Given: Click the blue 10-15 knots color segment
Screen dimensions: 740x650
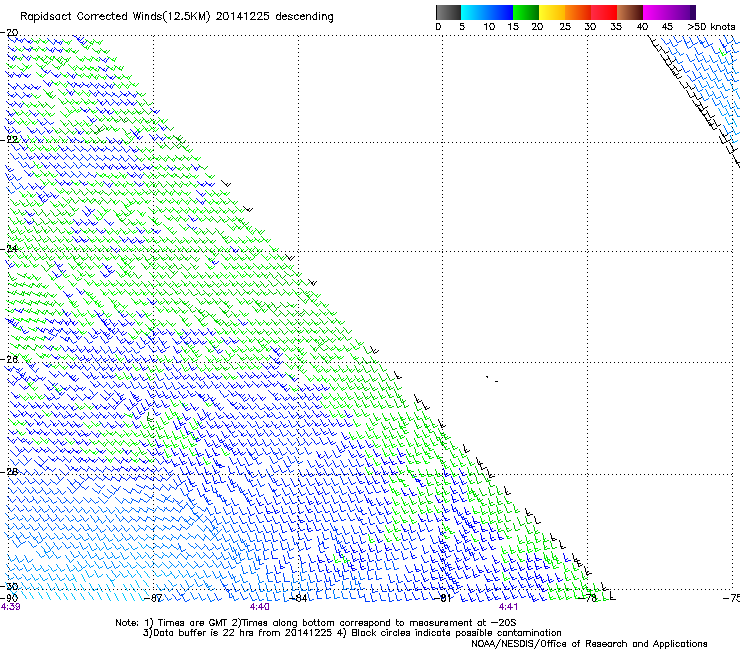Looking at the screenshot, I should coord(501,12).
